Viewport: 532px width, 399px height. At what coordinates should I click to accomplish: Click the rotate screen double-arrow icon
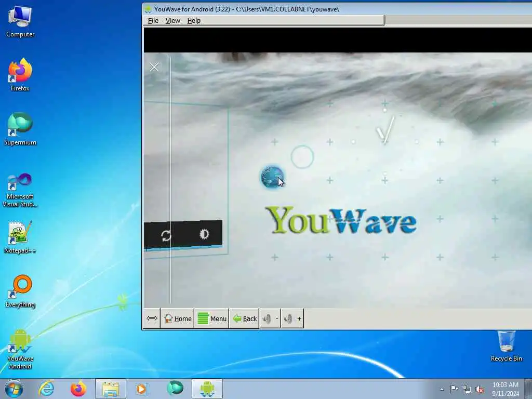click(x=152, y=318)
